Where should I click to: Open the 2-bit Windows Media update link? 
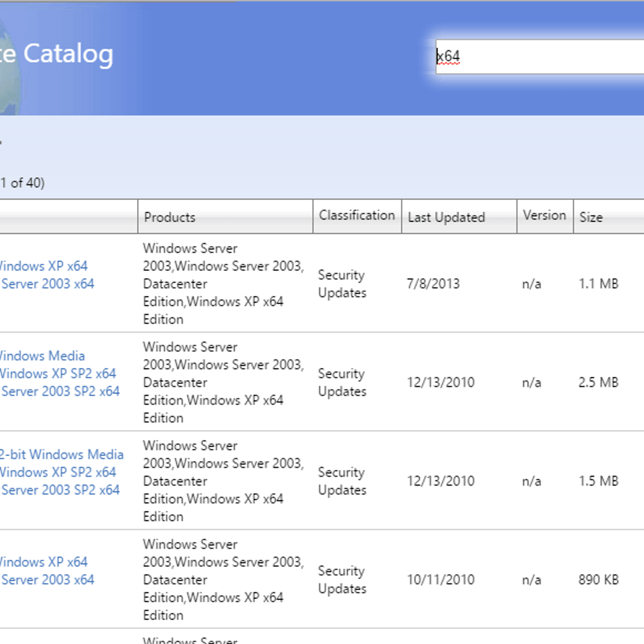tap(62, 472)
